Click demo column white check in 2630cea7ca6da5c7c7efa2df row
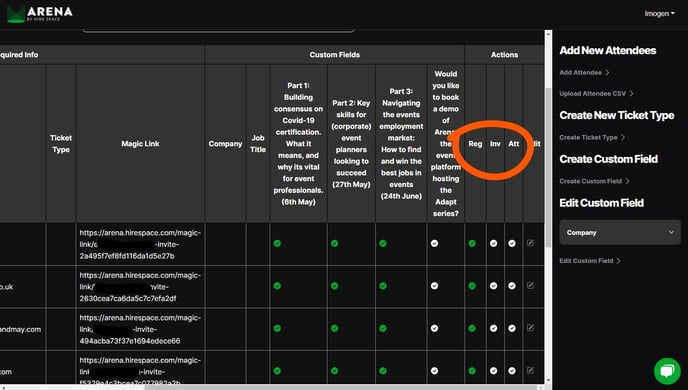688x390 pixels. 434,286
